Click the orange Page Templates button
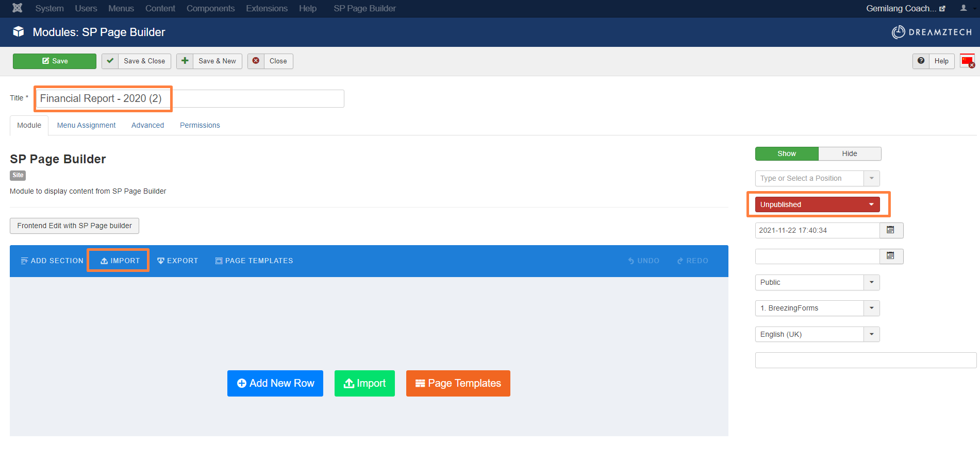 point(458,383)
